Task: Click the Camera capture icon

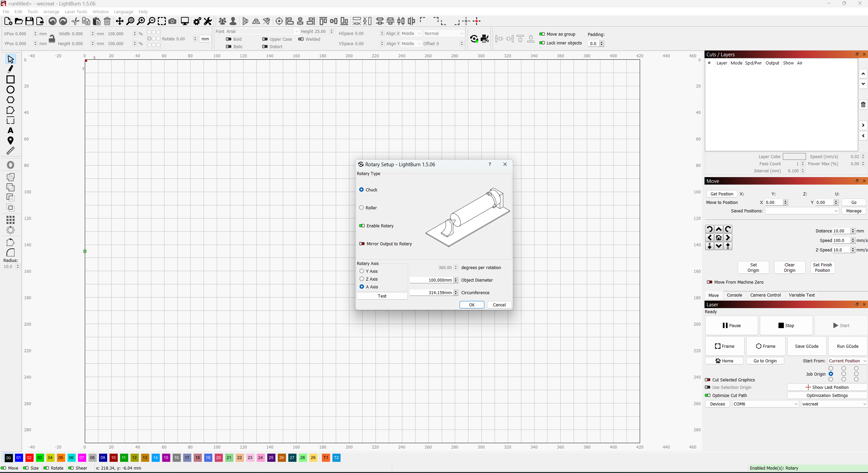Action: [172, 21]
